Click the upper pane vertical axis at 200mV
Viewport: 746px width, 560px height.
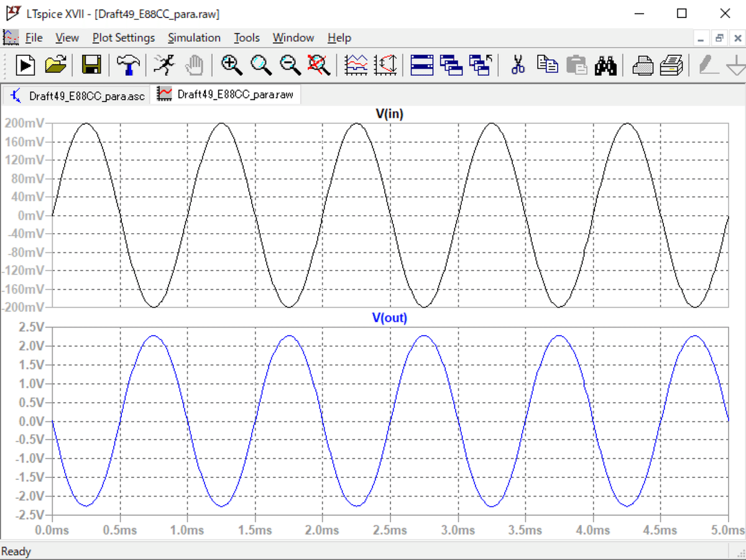24,123
